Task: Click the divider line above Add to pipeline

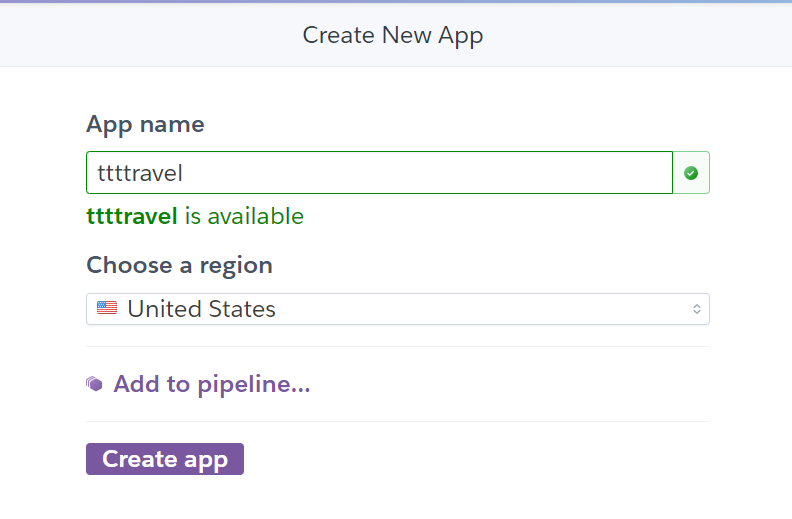Action: click(398, 346)
